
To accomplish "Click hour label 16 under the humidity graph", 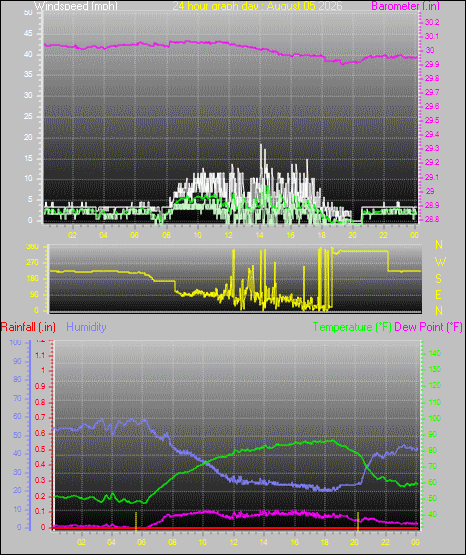I will (x=294, y=543).
